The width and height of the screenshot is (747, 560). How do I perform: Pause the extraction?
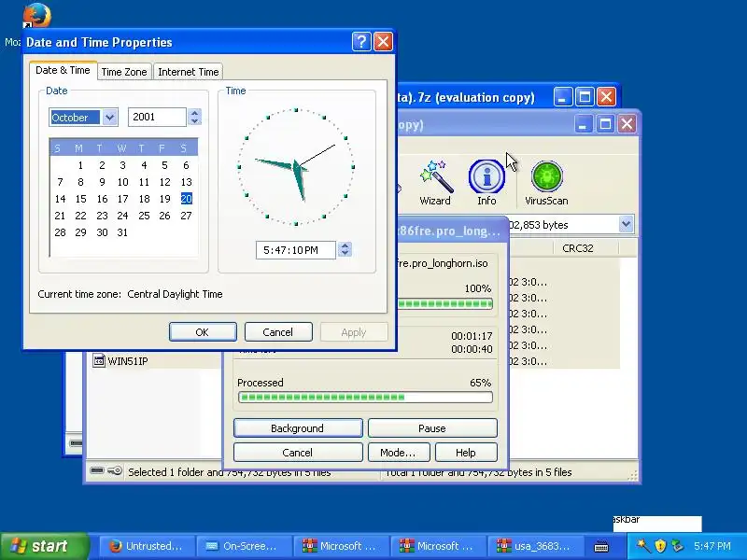432,428
